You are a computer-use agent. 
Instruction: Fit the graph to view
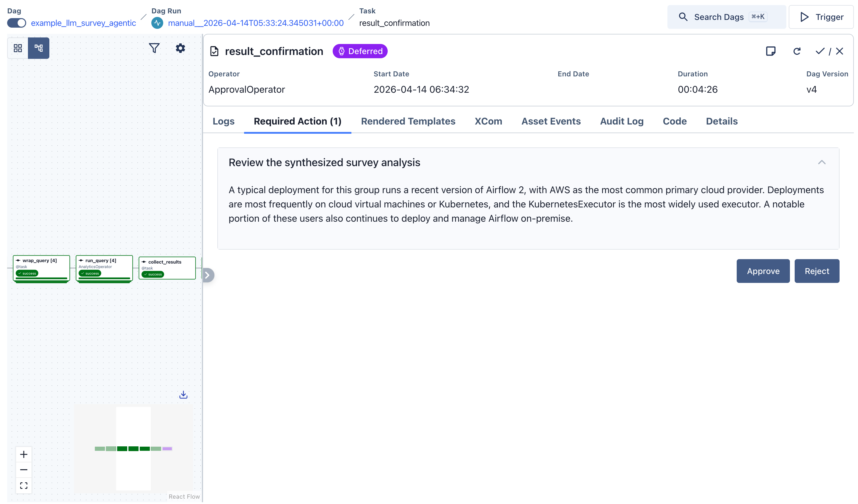(x=23, y=485)
